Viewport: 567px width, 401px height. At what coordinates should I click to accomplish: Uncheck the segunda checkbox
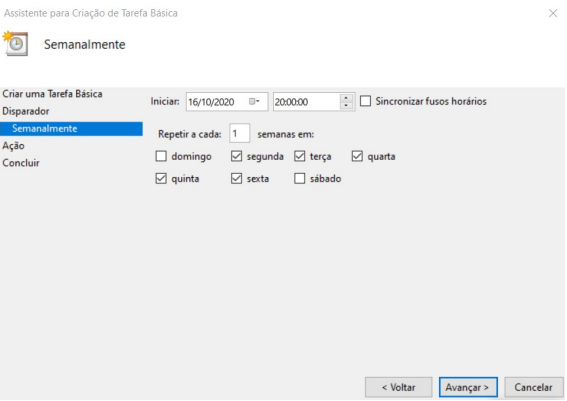[x=236, y=156]
